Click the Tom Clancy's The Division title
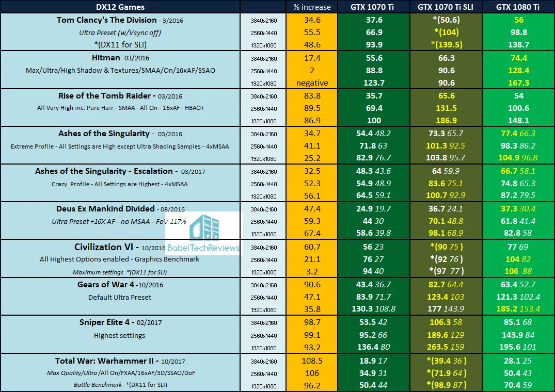This screenshot has height=392, width=555. (x=107, y=20)
